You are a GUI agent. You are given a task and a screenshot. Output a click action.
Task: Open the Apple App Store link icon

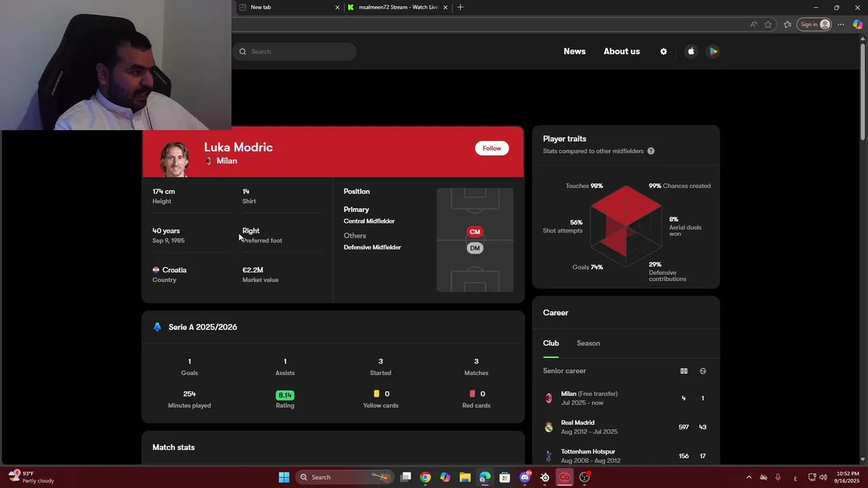691,52
